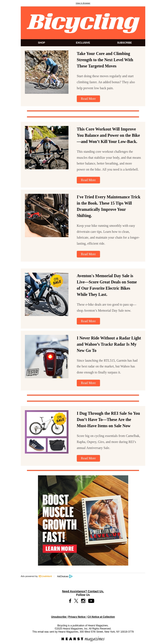Open the chain maintenance article thumbnail
The width and height of the screenshot is (166, 644).
coord(47,216)
